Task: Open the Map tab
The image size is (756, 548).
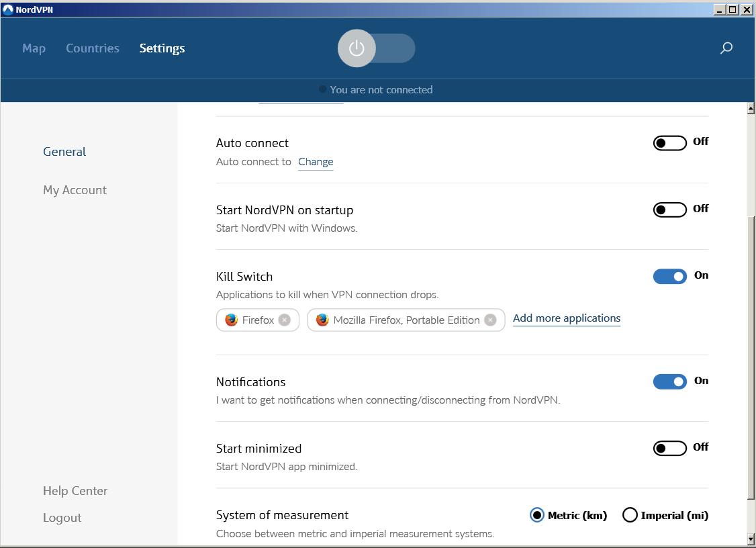Action: [34, 48]
